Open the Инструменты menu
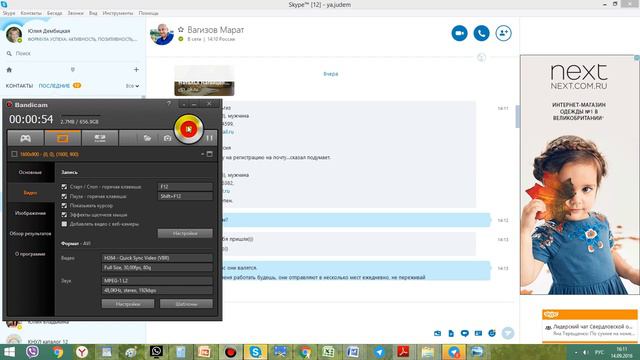This screenshot has width=640, height=360. (x=118, y=13)
